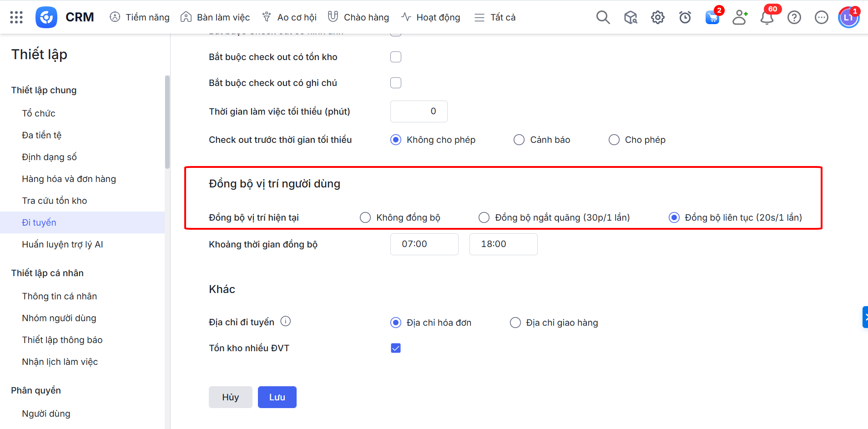Click the Lưu button
868x429 pixels.
pyautogui.click(x=277, y=397)
